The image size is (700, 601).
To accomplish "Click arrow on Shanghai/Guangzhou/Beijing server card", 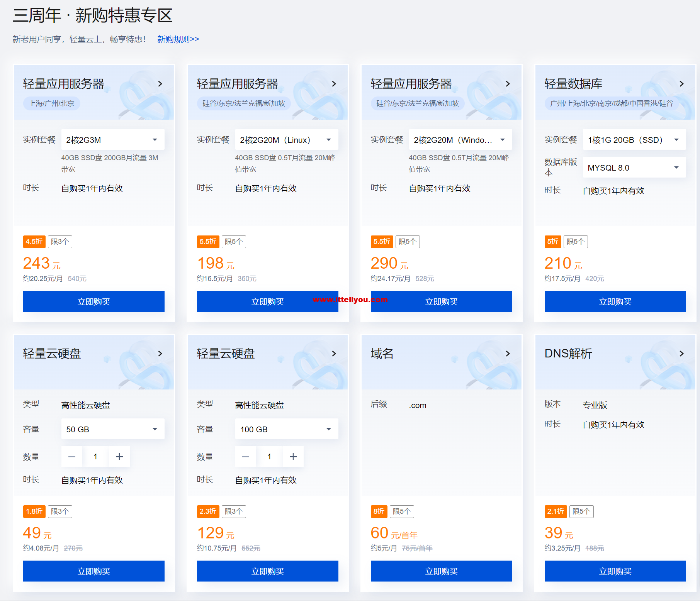I will (160, 84).
